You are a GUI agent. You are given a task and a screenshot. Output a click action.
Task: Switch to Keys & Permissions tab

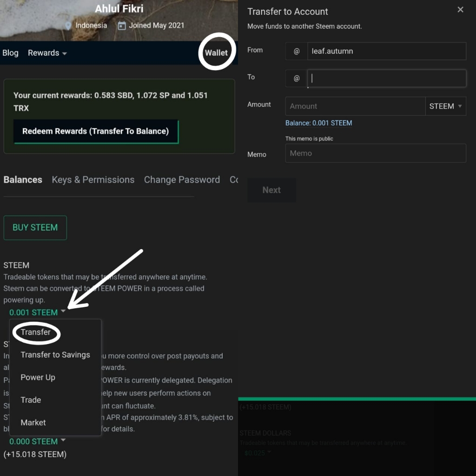tap(93, 180)
